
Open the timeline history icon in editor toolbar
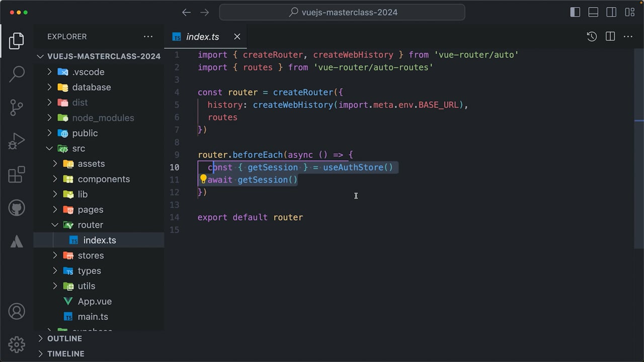click(592, 37)
